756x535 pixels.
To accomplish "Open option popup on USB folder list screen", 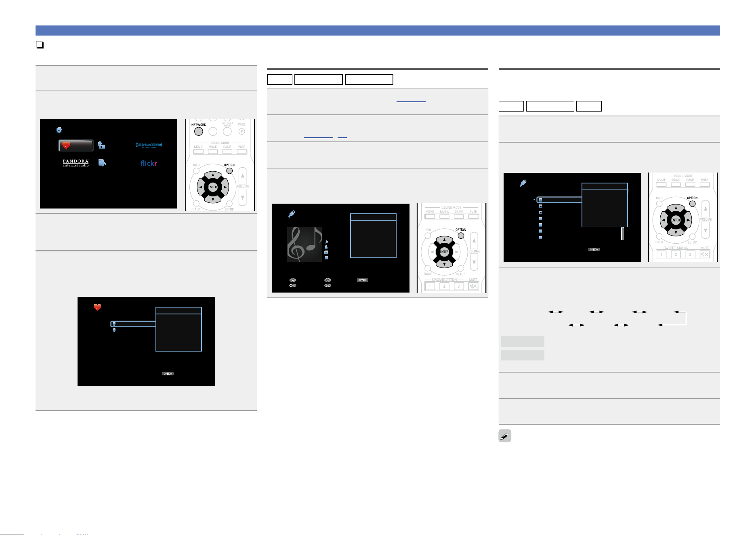I will [605, 205].
